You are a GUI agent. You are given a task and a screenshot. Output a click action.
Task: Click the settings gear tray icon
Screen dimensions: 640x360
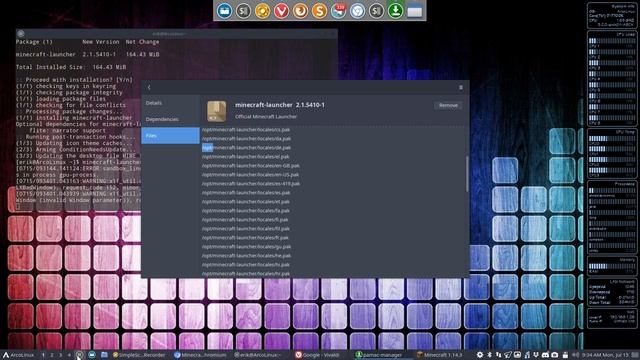pyautogui.click(x=480, y=355)
